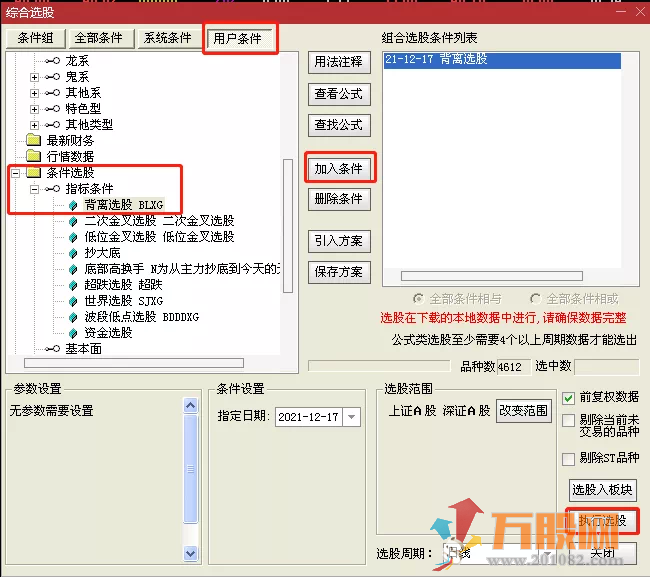Click the node icon next to 基本面

click(53, 349)
